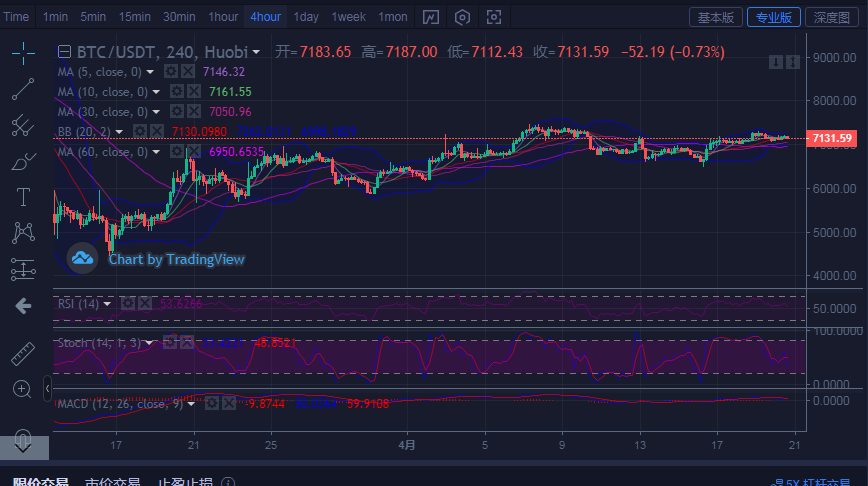Remove the Stoch indicator
This screenshot has width=868, height=486.
187,343
